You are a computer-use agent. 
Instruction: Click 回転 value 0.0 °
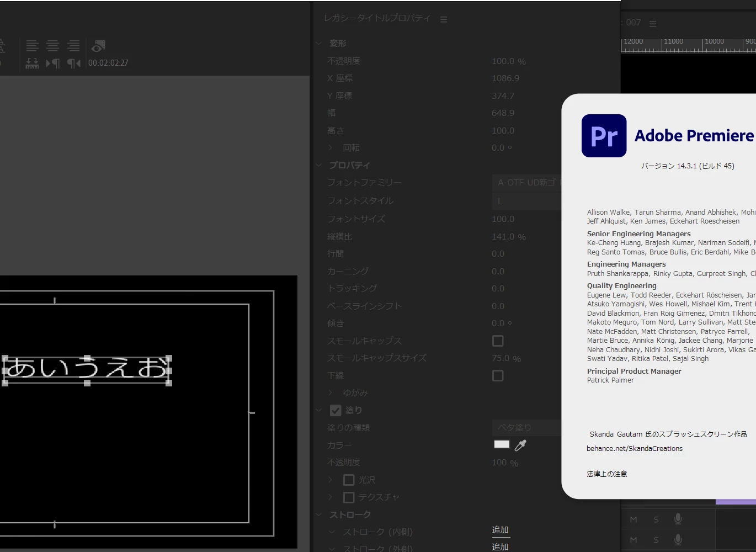pos(502,148)
